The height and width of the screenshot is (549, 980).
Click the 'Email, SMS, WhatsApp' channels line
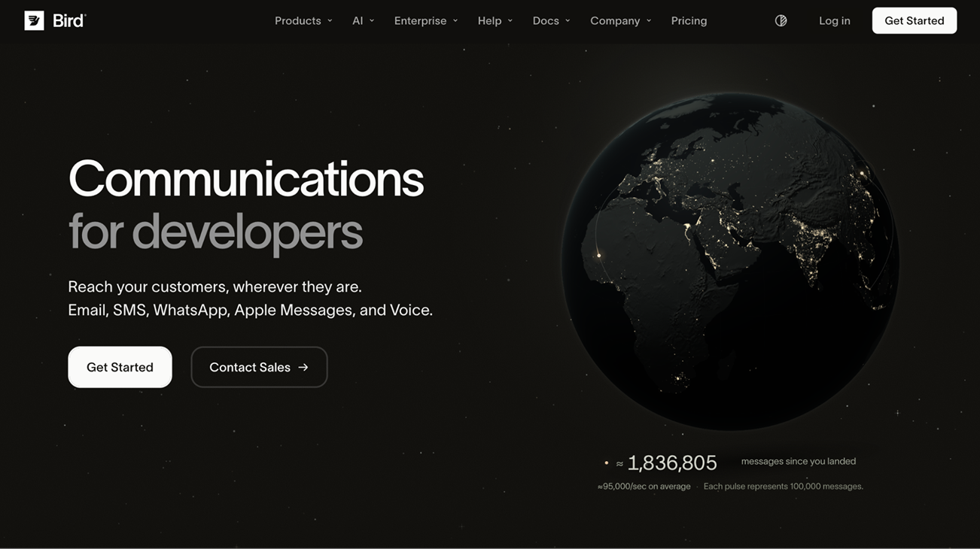tap(251, 310)
